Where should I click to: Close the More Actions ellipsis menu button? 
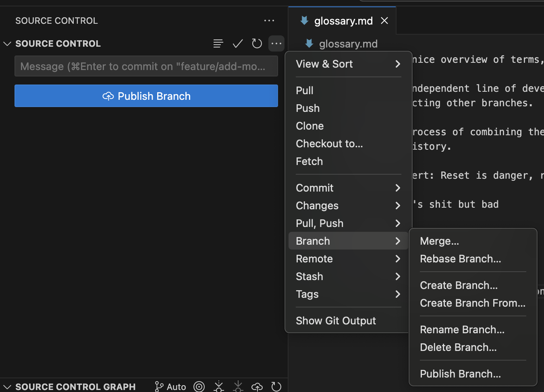[276, 43]
